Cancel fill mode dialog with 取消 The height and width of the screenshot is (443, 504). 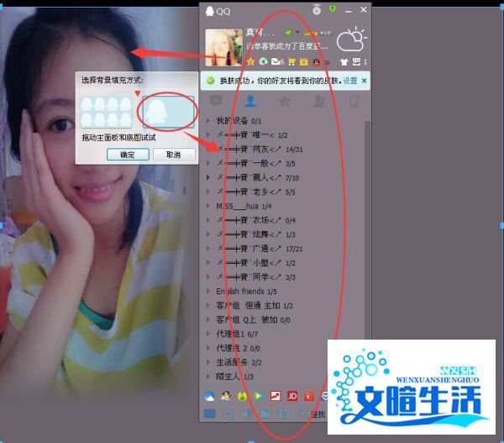(174, 155)
